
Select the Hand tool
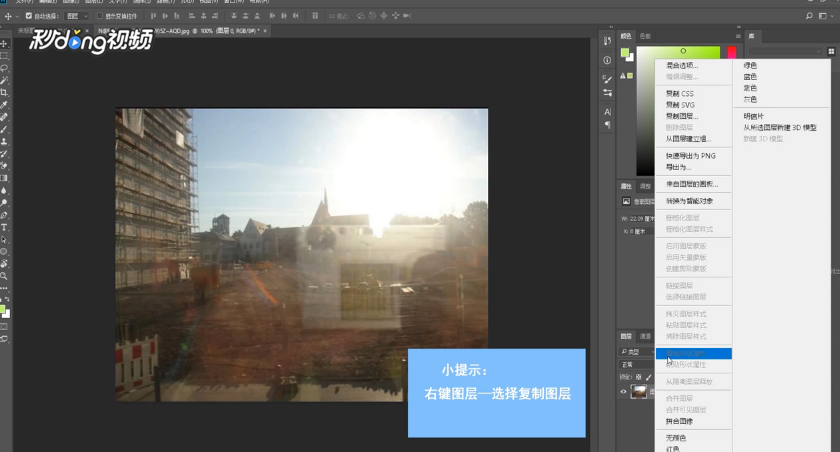point(4,264)
